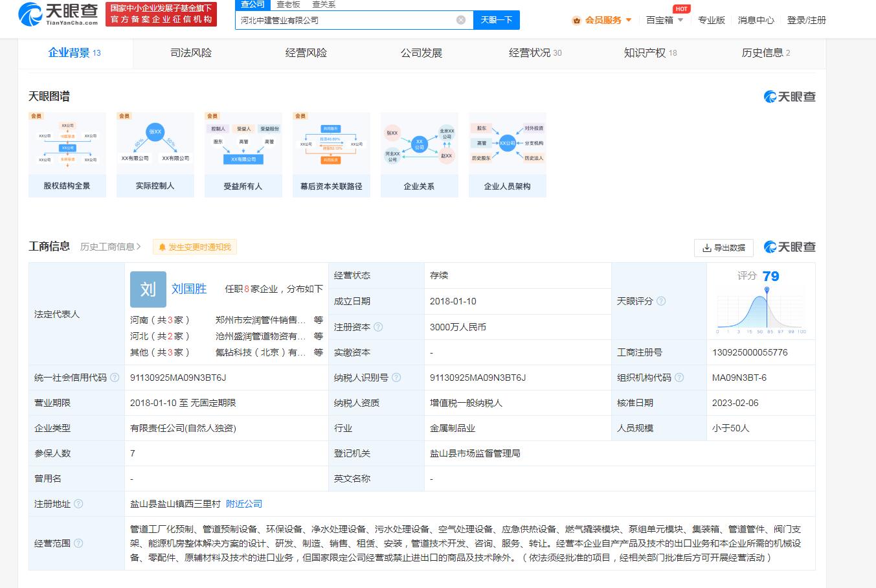The width and height of the screenshot is (876, 588).
Task: Click the 会员 badge on 股权结构全景 card
Action: [x=36, y=116]
